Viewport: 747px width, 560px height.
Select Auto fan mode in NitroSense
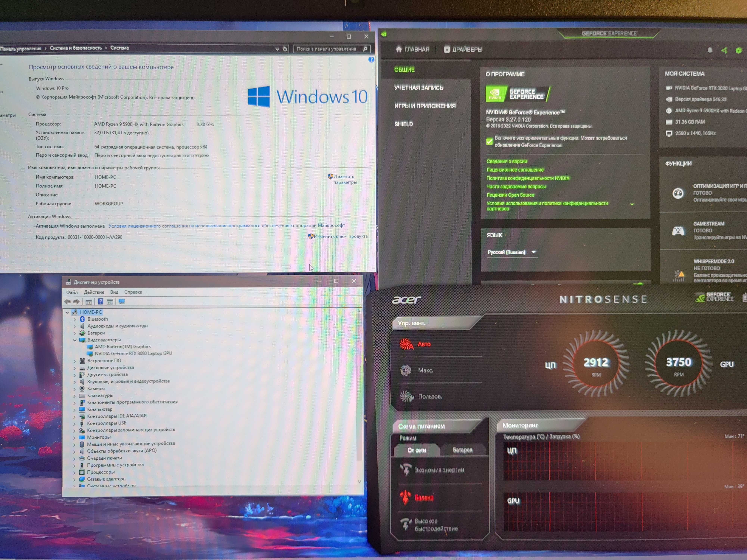pos(415,344)
